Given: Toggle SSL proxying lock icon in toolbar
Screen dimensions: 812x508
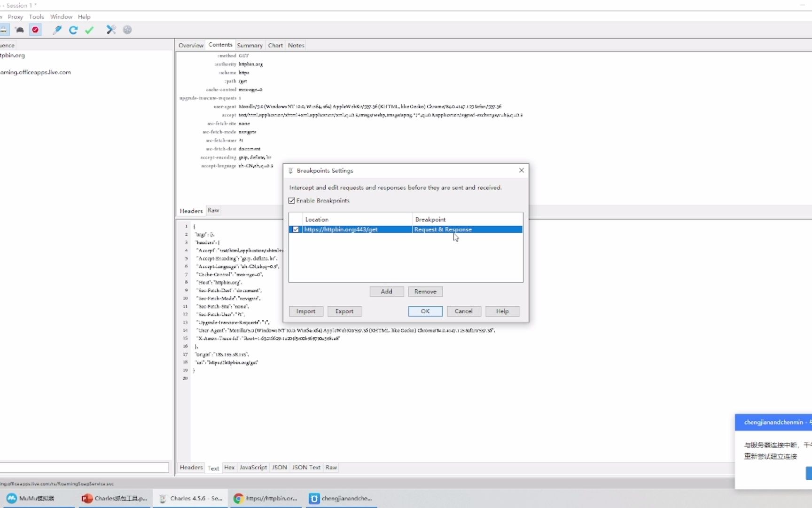Looking at the screenshot, I should pos(3,30).
